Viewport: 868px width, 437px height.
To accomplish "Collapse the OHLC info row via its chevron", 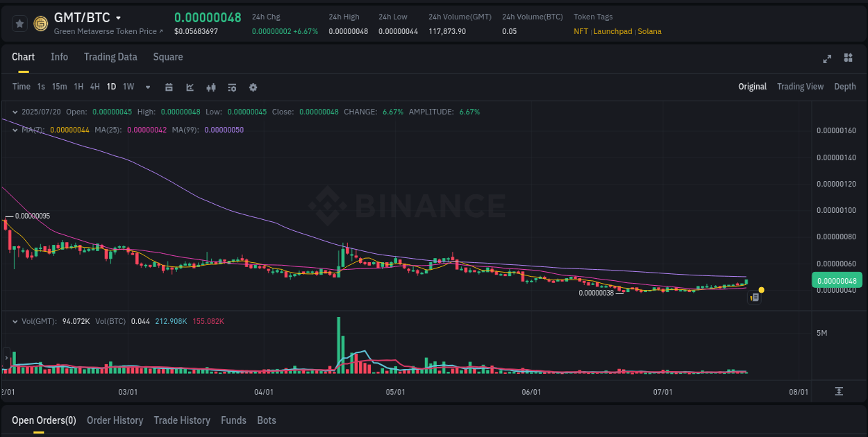I will click(x=15, y=111).
